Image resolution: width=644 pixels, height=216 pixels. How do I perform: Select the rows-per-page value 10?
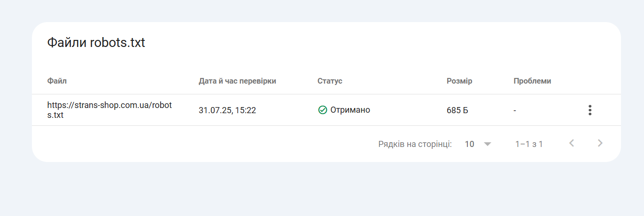tap(469, 144)
